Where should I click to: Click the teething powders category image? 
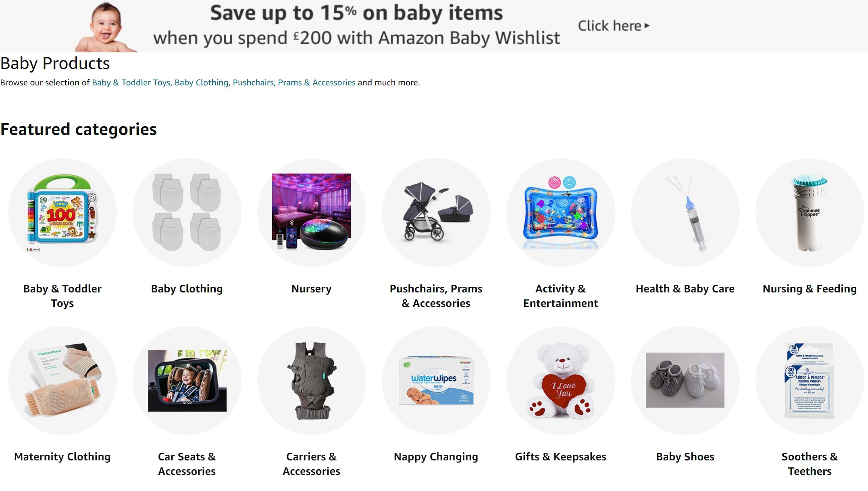810,381
